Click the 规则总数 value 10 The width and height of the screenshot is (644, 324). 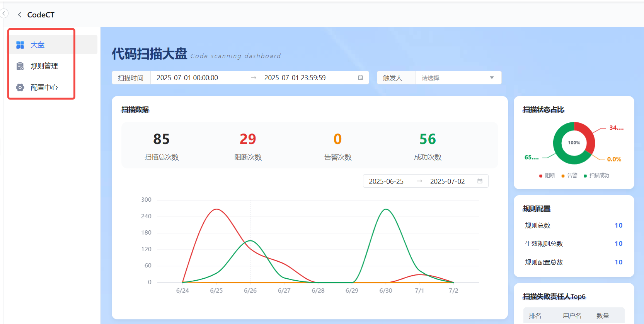618,225
